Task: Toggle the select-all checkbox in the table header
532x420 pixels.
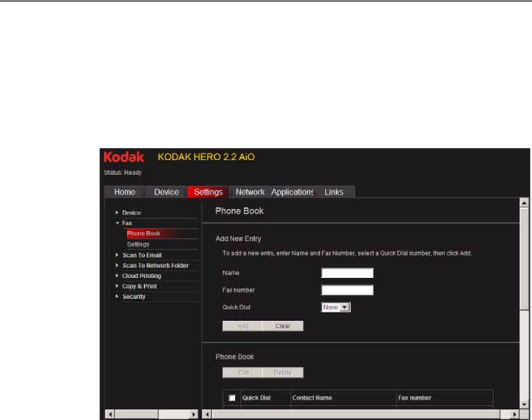Action: pyautogui.click(x=232, y=398)
